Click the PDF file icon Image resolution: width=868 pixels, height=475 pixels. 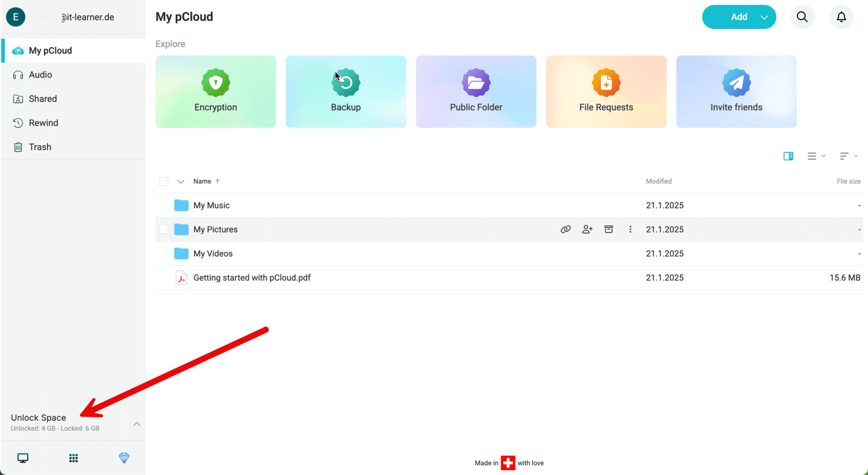(181, 278)
